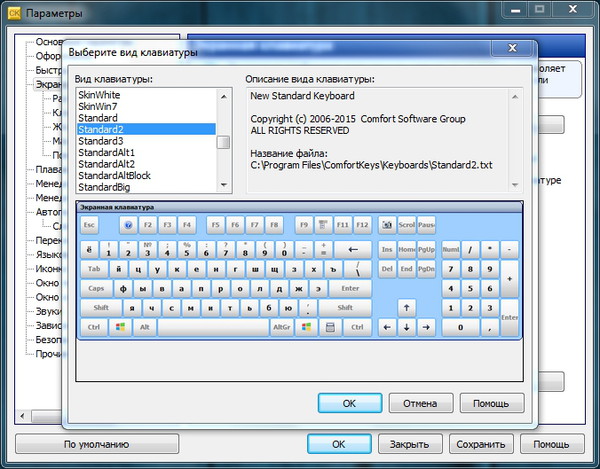Open Помощь in the keyboard selection dialog

pyautogui.click(x=491, y=404)
